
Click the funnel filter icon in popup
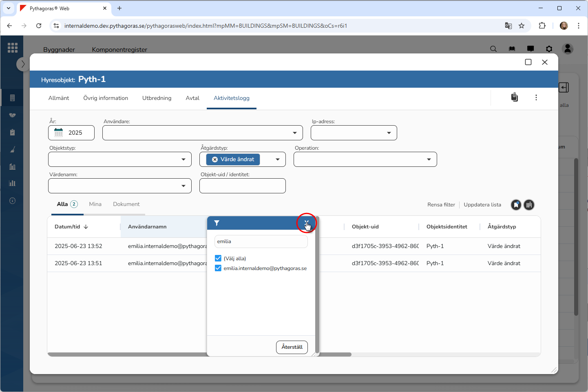click(x=217, y=223)
